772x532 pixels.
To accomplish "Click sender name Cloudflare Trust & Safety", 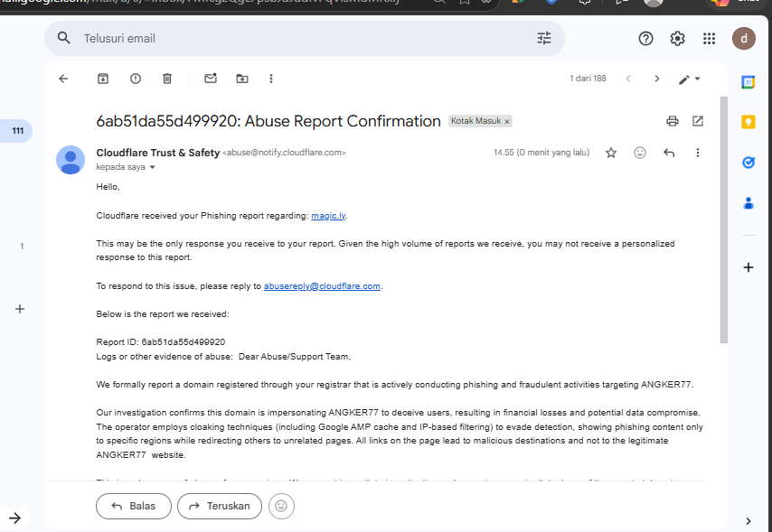I will pyautogui.click(x=158, y=153).
